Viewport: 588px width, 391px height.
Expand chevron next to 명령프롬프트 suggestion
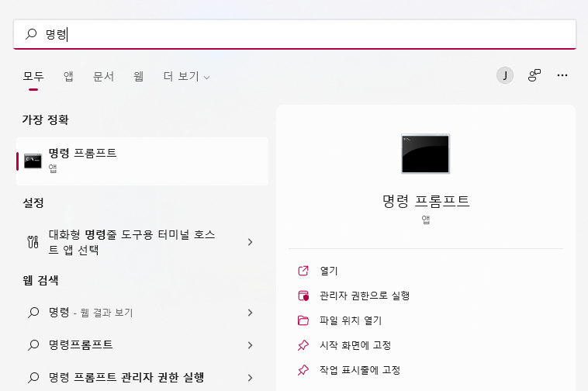(250, 345)
